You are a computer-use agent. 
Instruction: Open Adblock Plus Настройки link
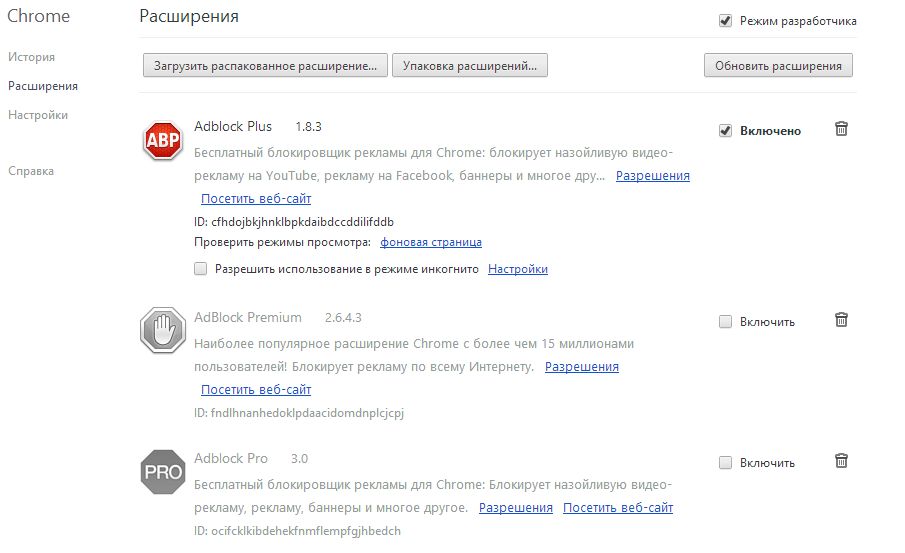518,269
